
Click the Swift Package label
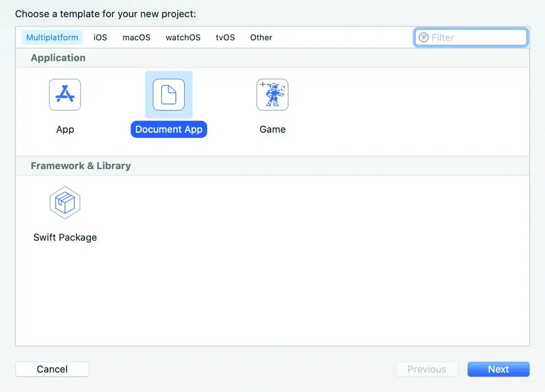65,237
